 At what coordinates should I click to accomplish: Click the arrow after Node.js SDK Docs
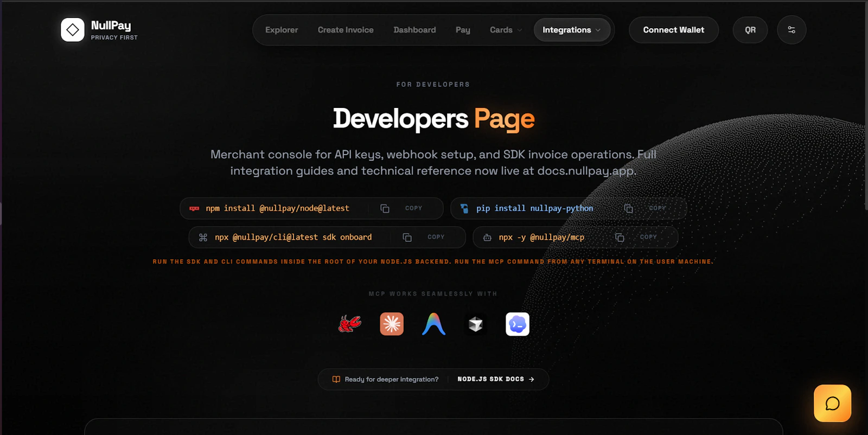tap(532, 379)
